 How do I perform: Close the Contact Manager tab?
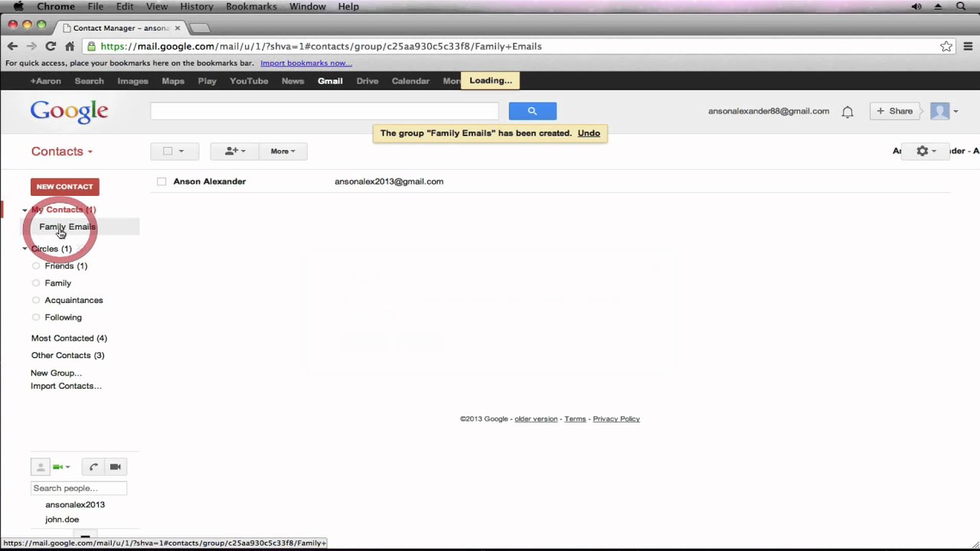tap(178, 28)
